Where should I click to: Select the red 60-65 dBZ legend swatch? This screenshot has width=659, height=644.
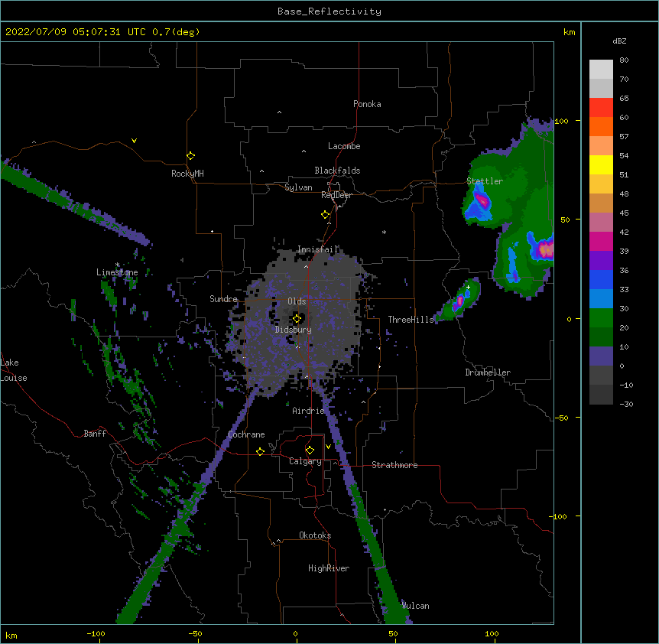point(601,108)
